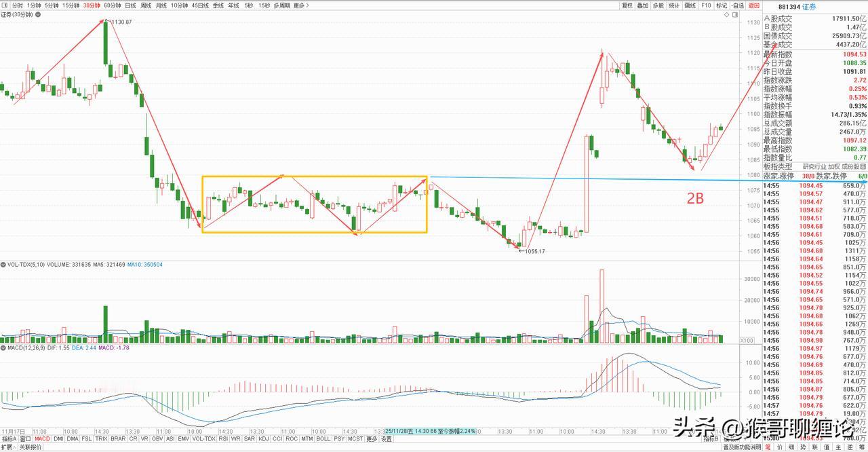Open 加权 link in 板指类型 row

point(833,166)
